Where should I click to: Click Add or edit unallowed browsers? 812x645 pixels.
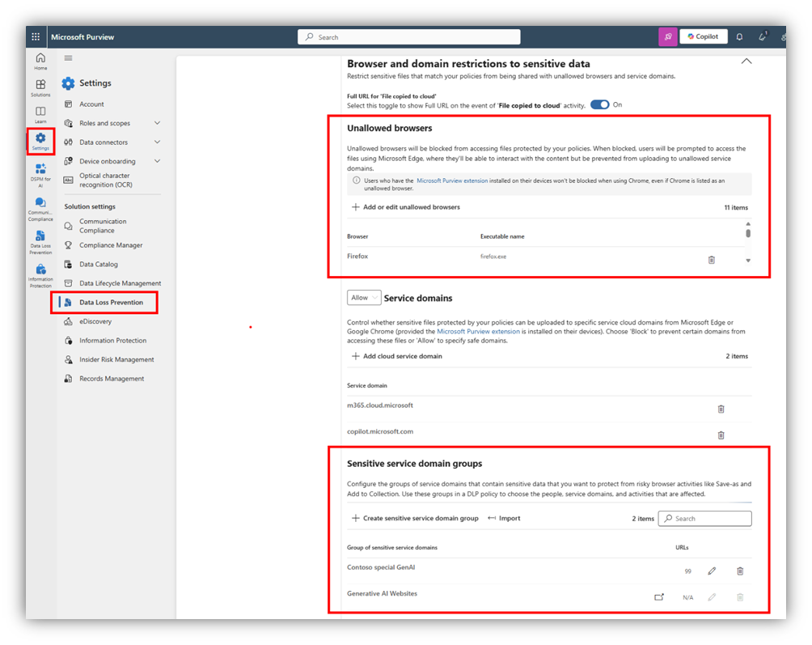[406, 207]
